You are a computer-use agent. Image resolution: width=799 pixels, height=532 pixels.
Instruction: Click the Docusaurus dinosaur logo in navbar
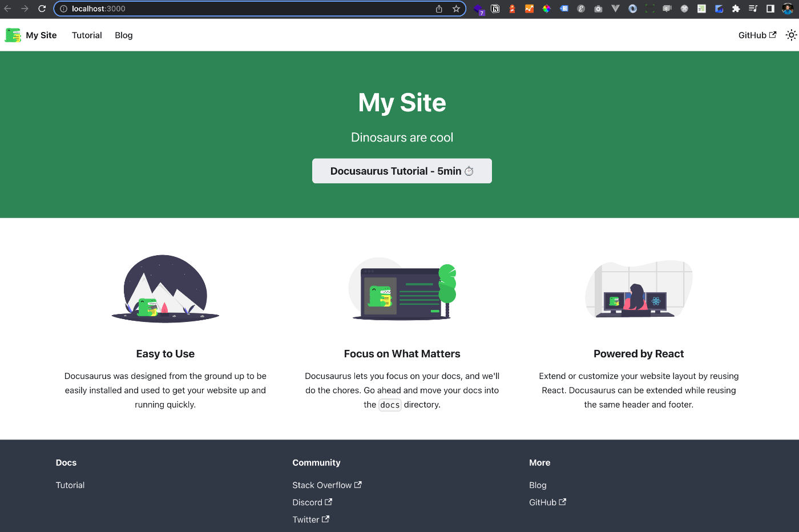(x=13, y=35)
